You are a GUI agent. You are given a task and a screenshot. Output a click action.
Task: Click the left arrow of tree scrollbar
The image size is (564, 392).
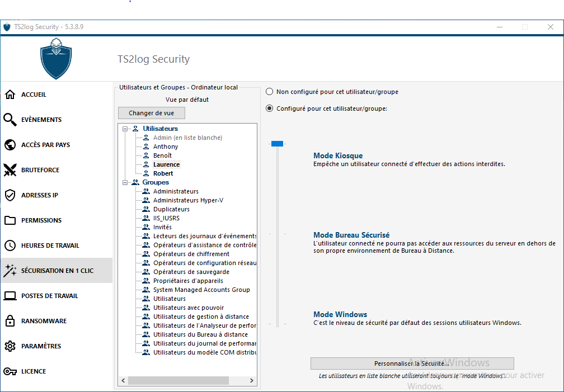click(x=123, y=380)
